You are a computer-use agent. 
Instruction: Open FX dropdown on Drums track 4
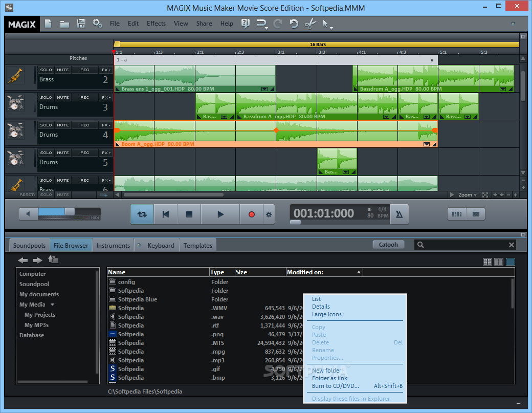click(106, 125)
